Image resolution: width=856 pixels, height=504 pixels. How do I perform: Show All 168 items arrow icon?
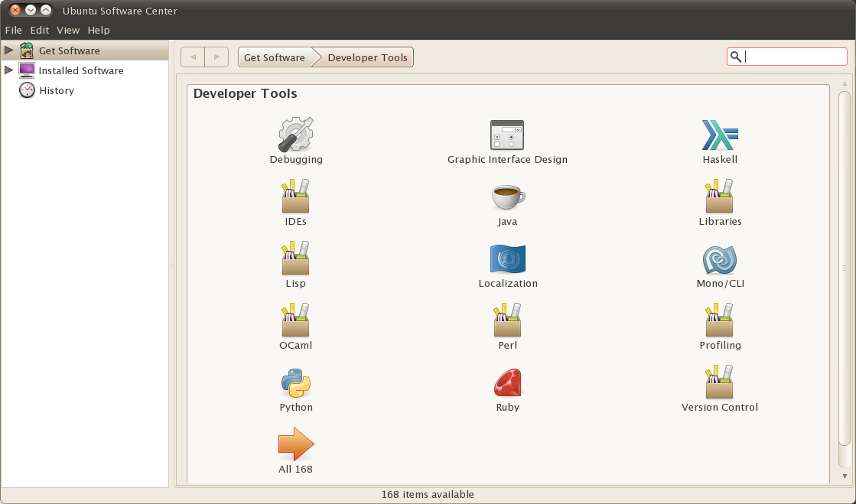point(296,444)
